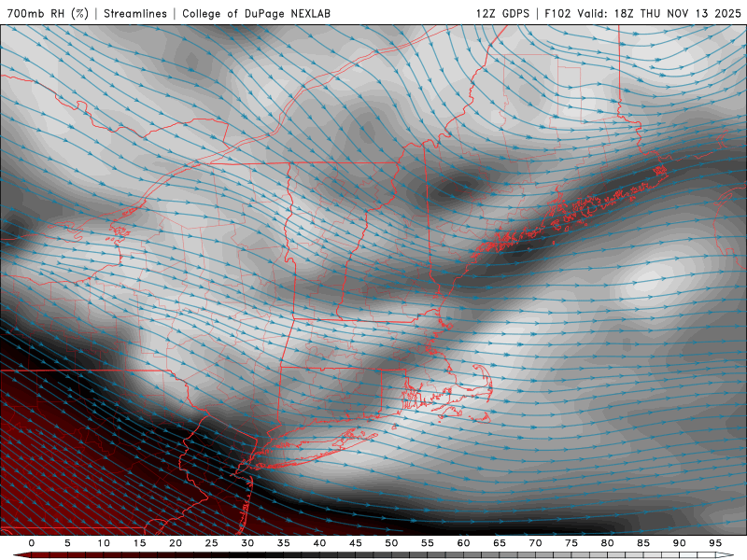Click the '85' value on the color scale
The width and height of the screenshot is (747, 560).
(643, 543)
